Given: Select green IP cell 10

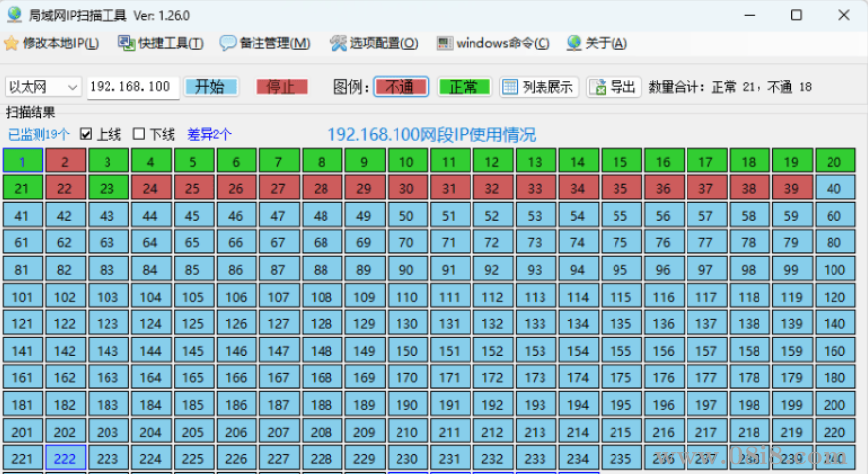Looking at the screenshot, I should [x=406, y=161].
